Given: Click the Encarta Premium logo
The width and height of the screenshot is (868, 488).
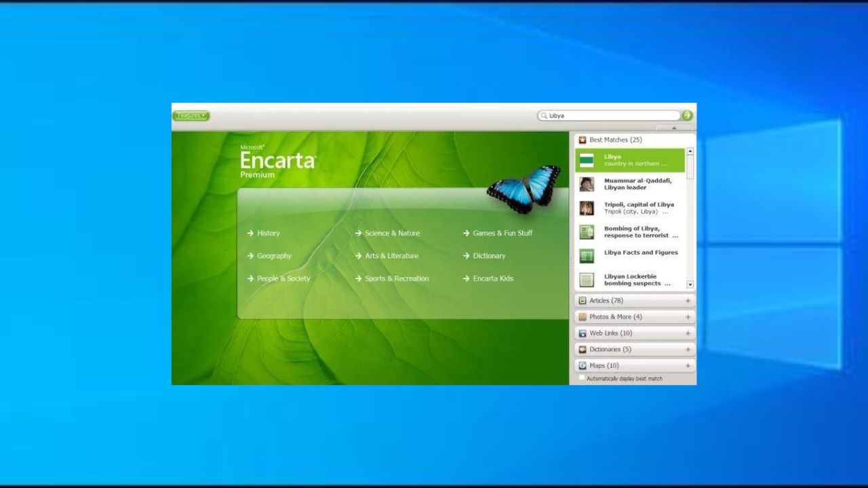Looking at the screenshot, I should [278, 161].
